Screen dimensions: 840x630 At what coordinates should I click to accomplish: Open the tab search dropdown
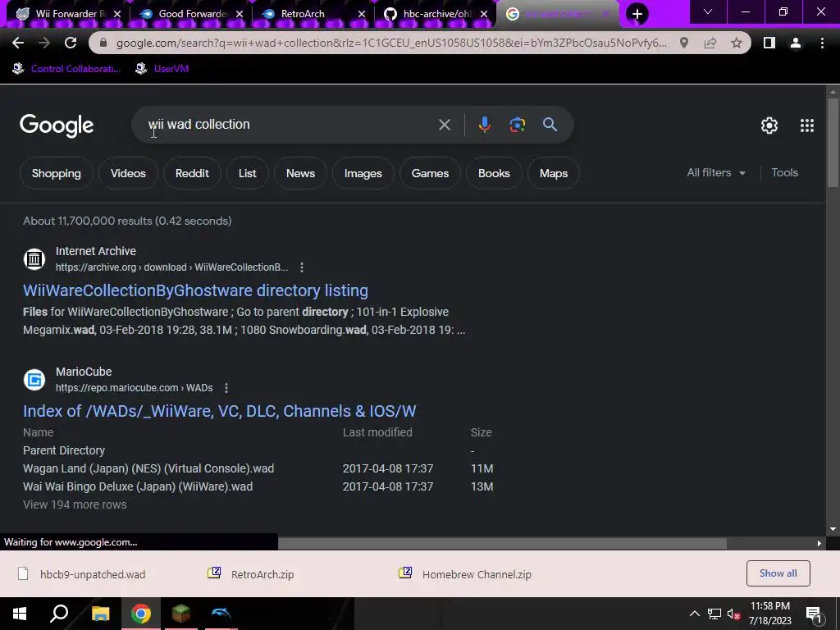(x=707, y=11)
